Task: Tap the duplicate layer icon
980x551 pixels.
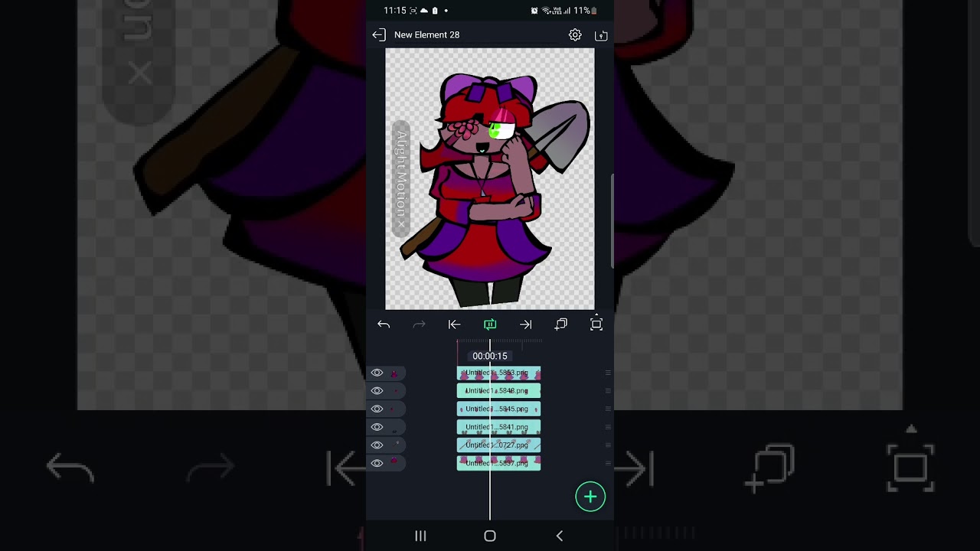Action: pyautogui.click(x=561, y=324)
